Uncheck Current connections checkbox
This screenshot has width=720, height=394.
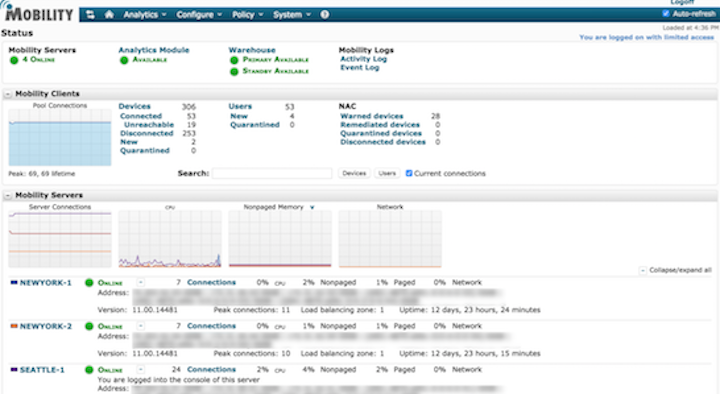[x=409, y=173]
